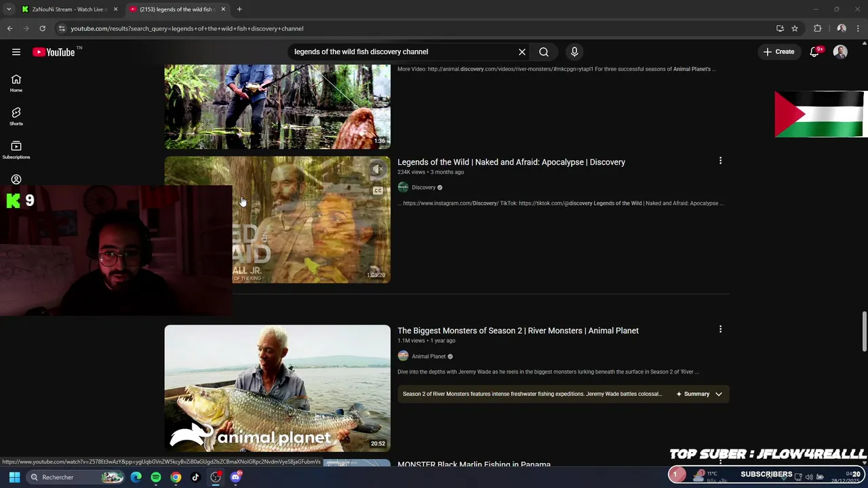The height and width of the screenshot is (488, 868).
Task: Click the YouTube logo
Action: (x=54, y=52)
